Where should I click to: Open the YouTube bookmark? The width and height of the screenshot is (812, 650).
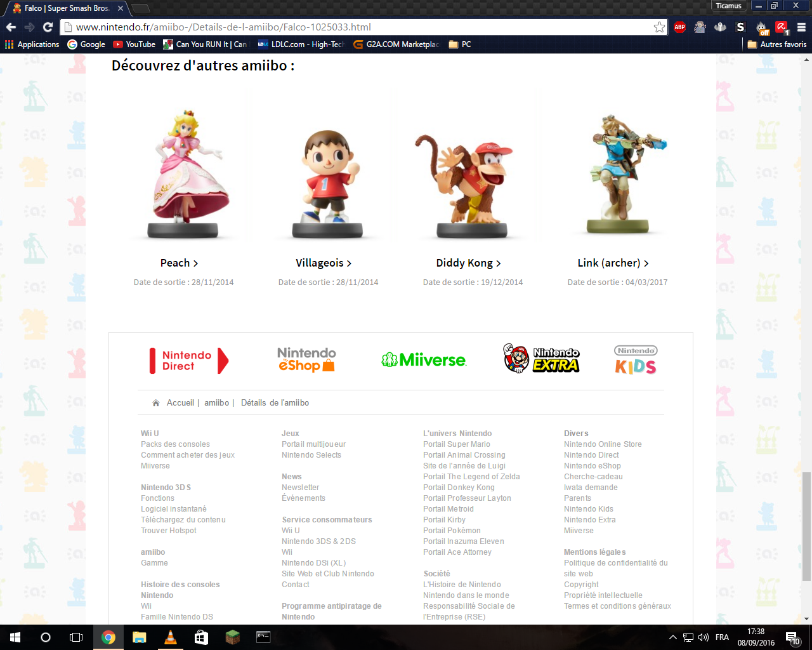[x=134, y=44]
